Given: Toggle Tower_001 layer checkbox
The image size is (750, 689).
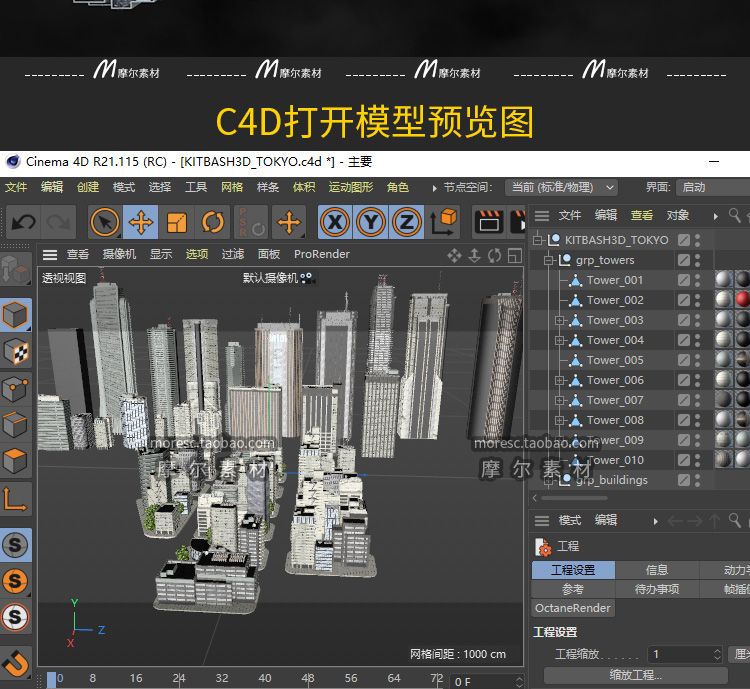Looking at the screenshot, I should tap(684, 280).
